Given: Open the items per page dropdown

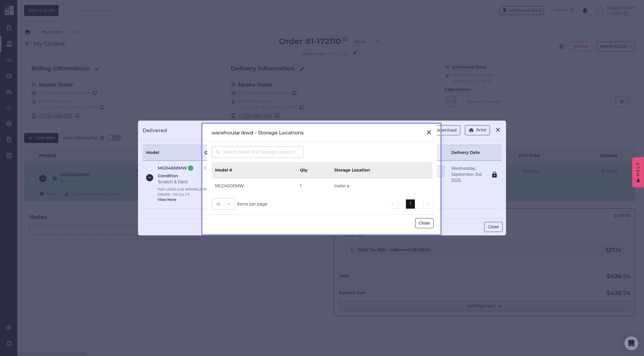Looking at the screenshot, I should pyautogui.click(x=223, y=204).
